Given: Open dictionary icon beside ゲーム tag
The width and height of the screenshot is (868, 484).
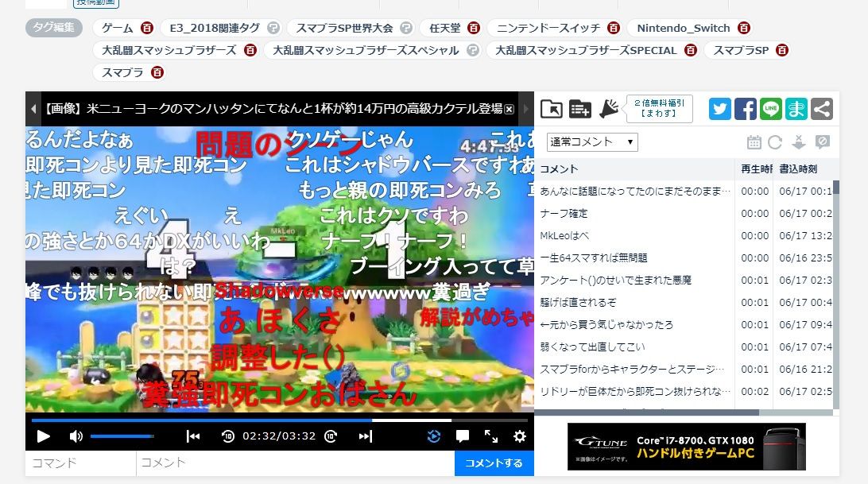Looking at the screenshot, I should (147, 28).
